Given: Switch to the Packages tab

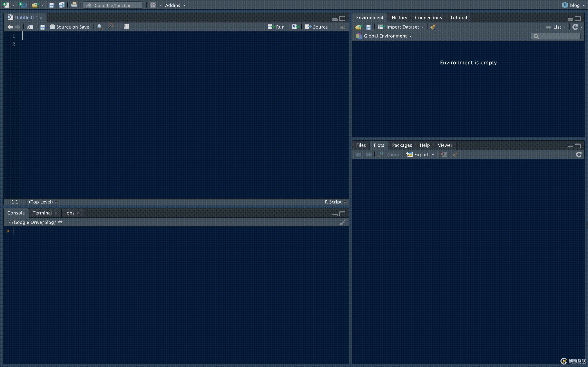Looking at the screenshot, I should [x=402, y=145].
